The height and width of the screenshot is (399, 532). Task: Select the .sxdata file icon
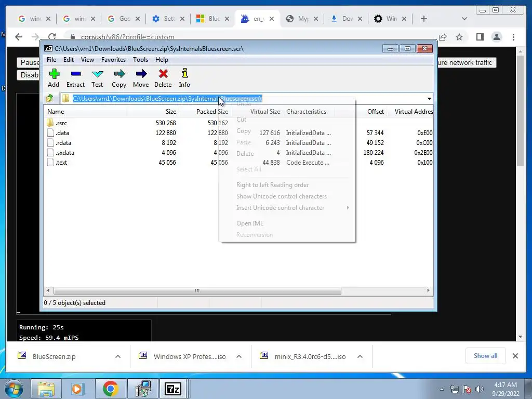50,152
